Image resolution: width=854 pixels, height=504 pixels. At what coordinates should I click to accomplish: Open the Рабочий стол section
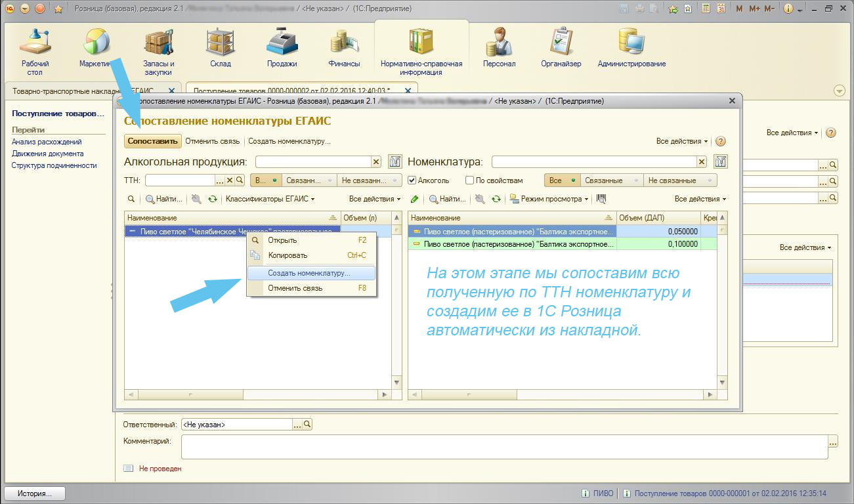point(35,51)
